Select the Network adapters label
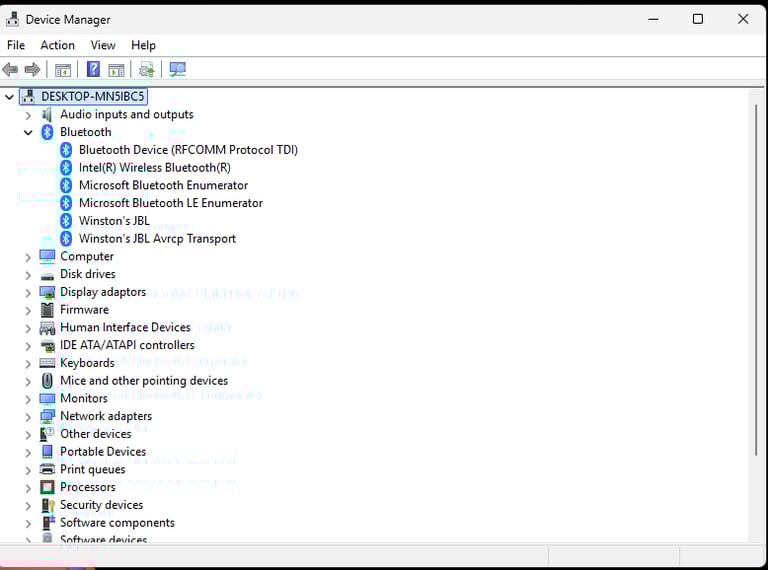The height and width of the screenshot is (570, 768). click(106, 416)
